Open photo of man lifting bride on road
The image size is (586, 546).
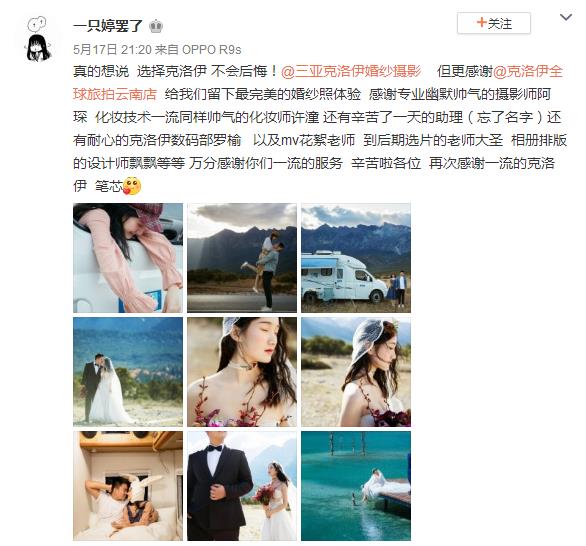click(x=242, y=258)
